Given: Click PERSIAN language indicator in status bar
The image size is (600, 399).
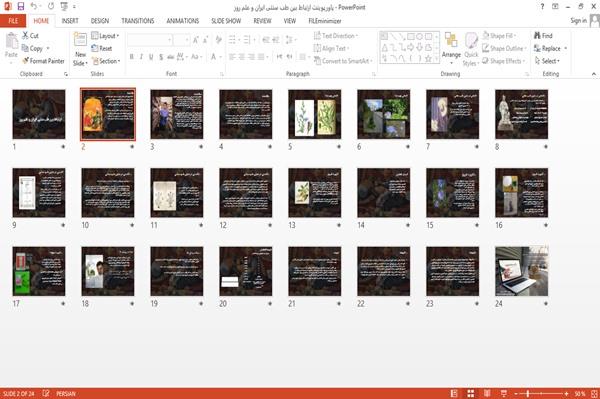Looking at the screenshot, I should [66, 394].
